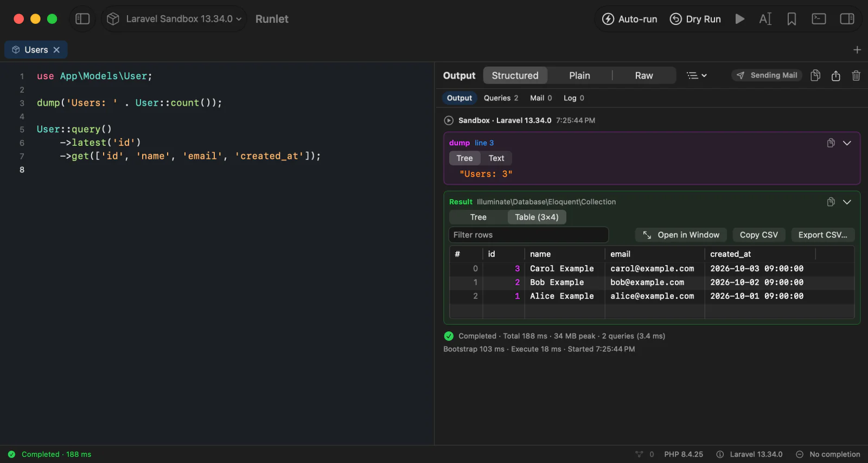Toggle the left sidebar panel icon

click(82, 19)
